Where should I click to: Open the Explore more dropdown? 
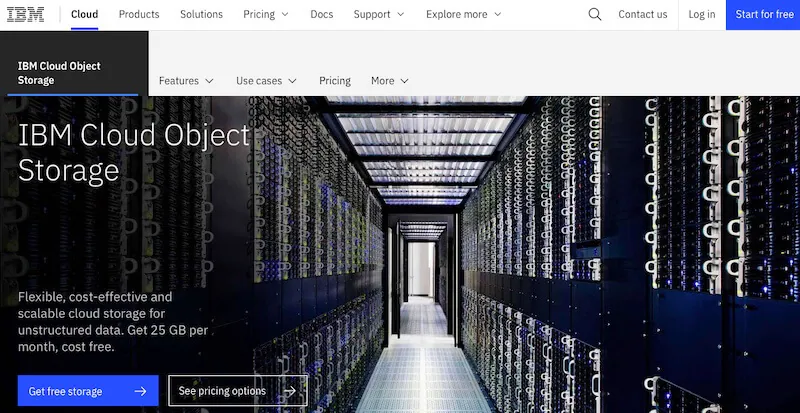[464, 14]
